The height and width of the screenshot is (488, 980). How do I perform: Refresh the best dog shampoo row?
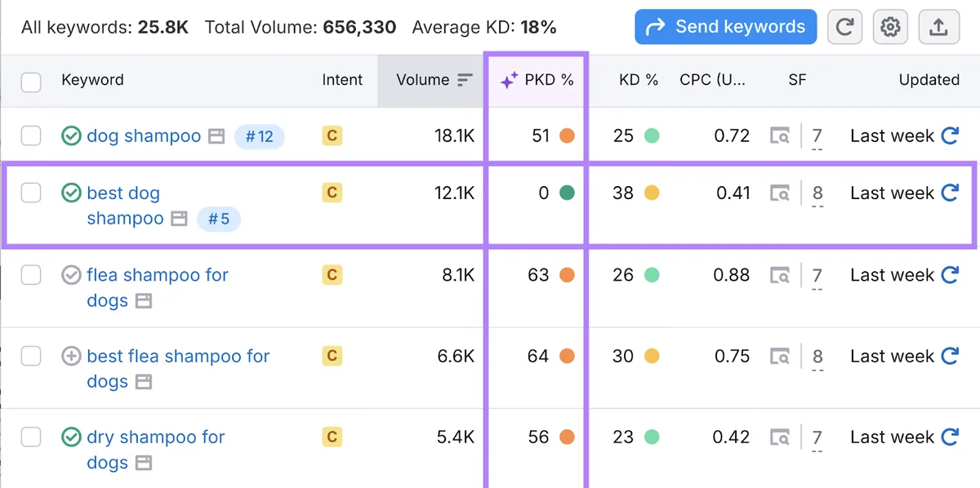click(950, 193)
